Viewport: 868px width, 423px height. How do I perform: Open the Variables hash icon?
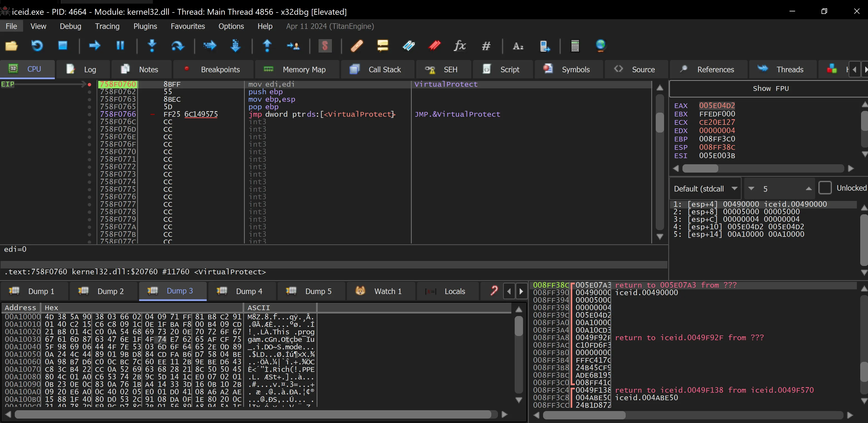486,45
